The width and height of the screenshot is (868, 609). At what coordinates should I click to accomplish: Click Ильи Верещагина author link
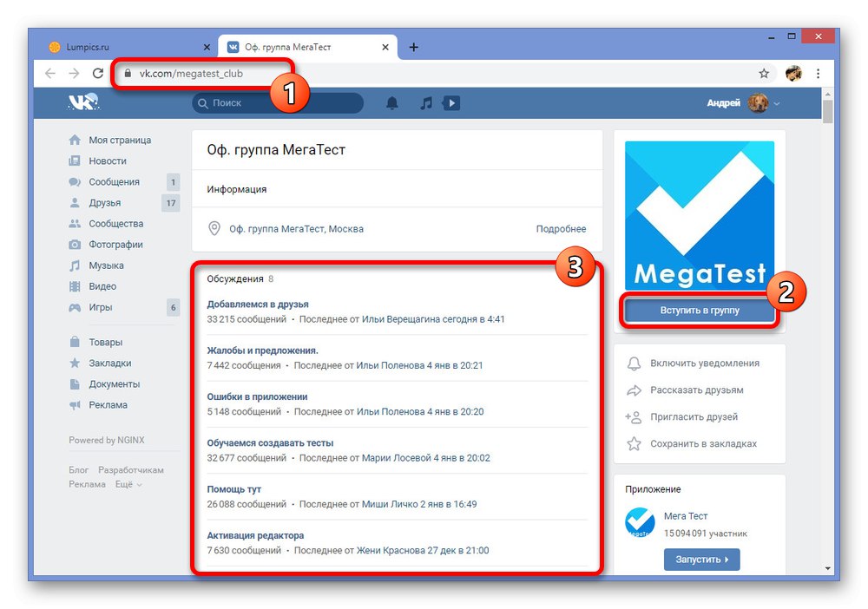tap(401, 319)
